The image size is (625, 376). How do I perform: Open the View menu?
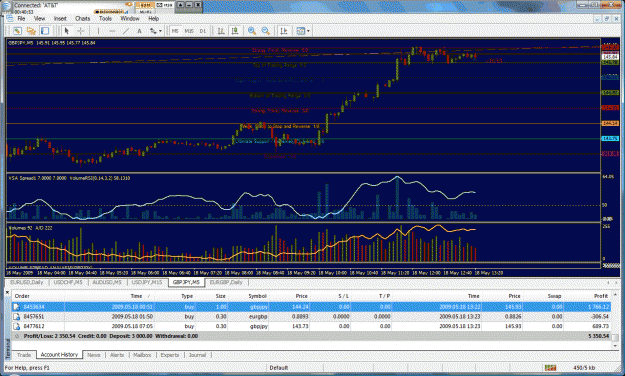(39, 18)
